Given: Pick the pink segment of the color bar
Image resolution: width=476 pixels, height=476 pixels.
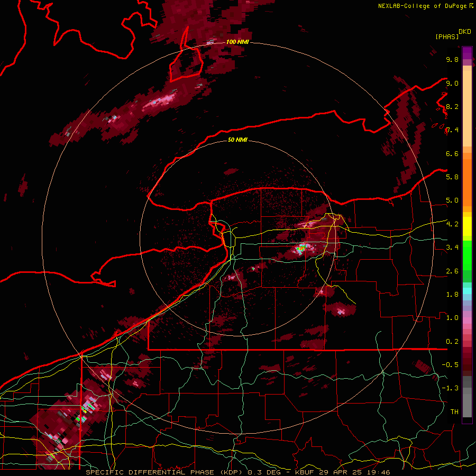Looking at the screenshot, I should tap(467, 321).
